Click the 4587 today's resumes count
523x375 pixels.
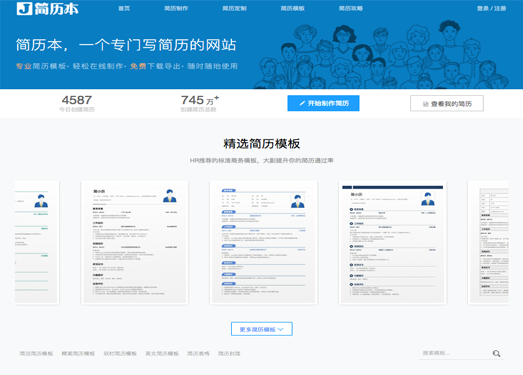[x=77, y=100]
